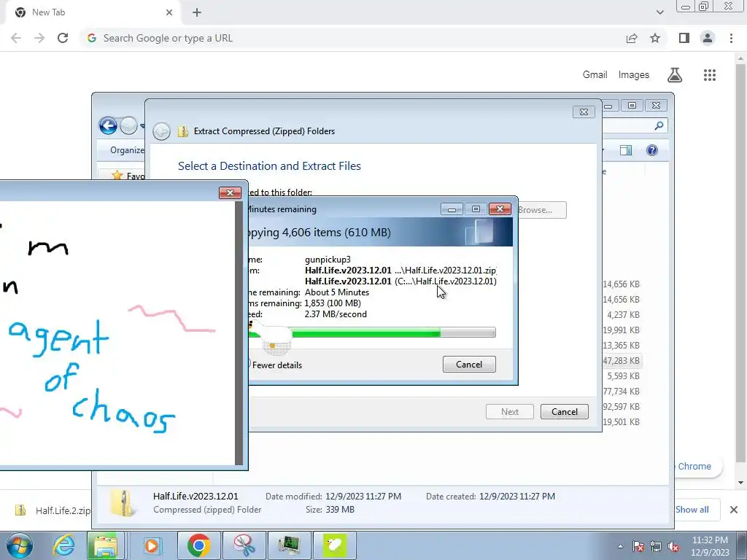Click muted volume tray icon
747x560 pixels.
673,546
